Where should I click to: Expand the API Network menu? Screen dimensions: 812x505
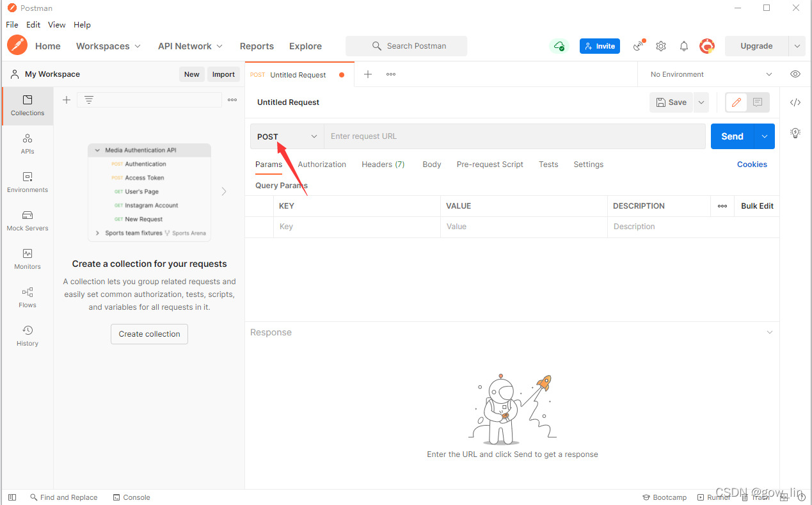coord(191,46)
